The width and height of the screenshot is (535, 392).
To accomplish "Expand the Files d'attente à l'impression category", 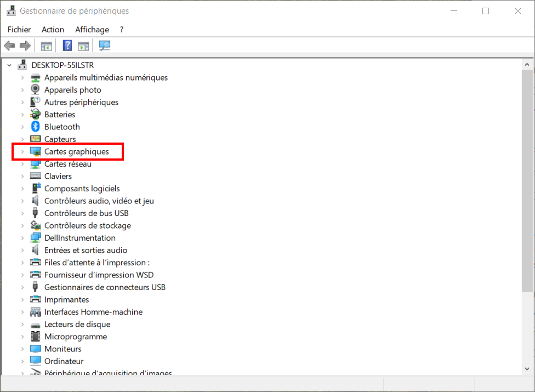I will pyautogui.click(x=22, y=263).
